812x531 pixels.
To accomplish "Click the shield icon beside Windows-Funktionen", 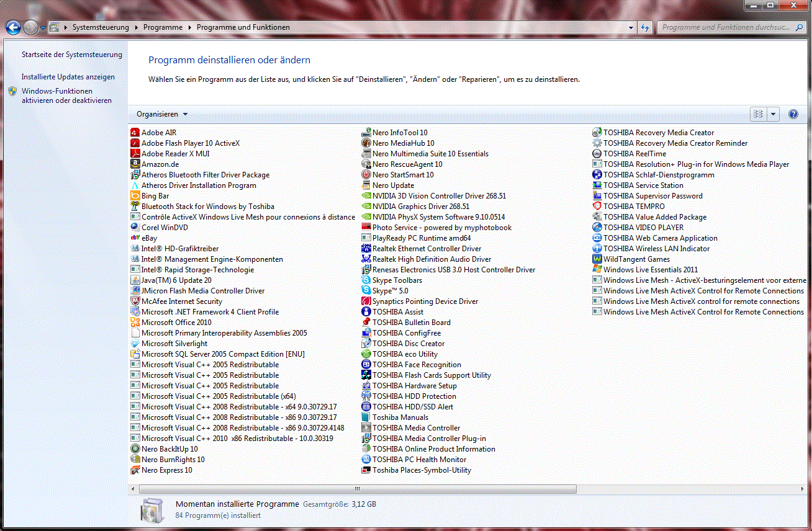I will (12, 91).
